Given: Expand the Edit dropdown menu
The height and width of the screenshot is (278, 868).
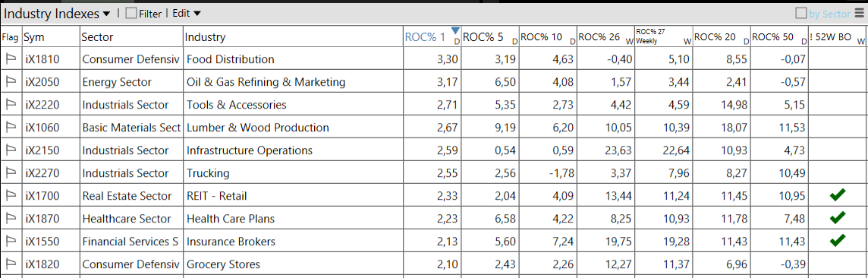Looking at the screenshot, I should coord(187,13).
